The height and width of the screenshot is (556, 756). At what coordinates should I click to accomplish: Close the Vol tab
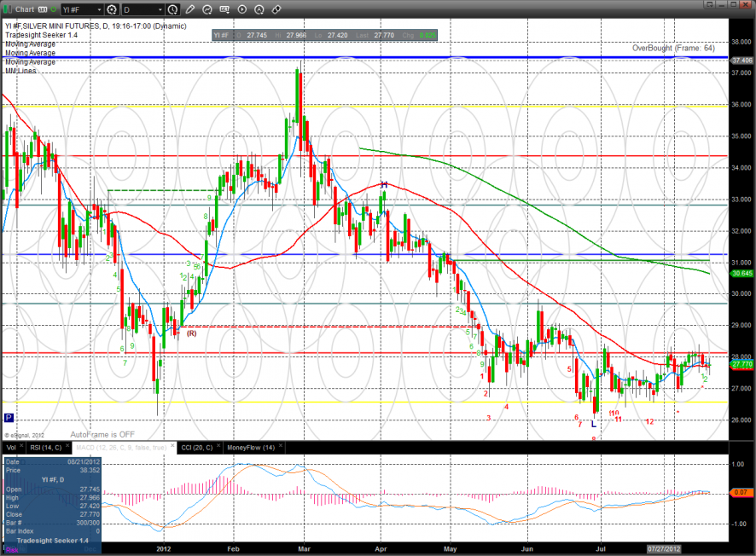(21, 446)
